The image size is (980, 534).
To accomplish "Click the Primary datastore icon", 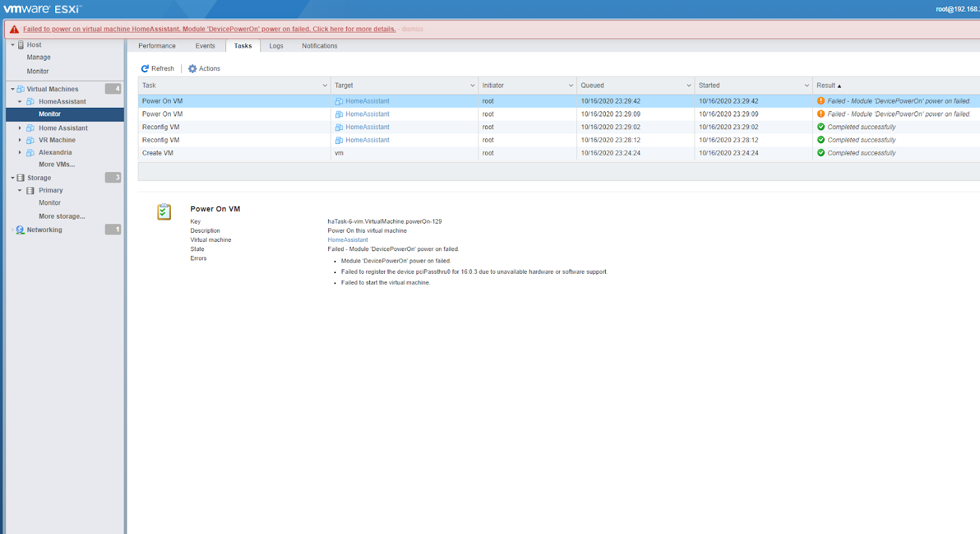I will coord(30,190).
